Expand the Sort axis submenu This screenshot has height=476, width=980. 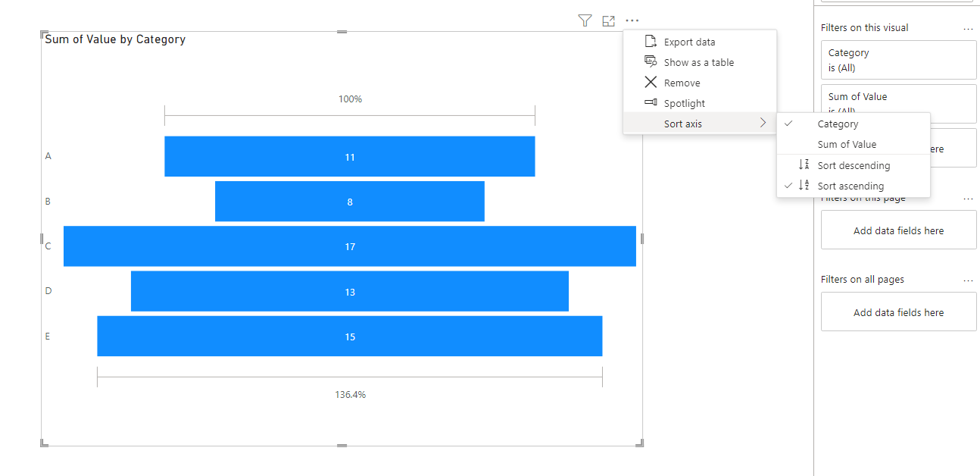[700, 124]
